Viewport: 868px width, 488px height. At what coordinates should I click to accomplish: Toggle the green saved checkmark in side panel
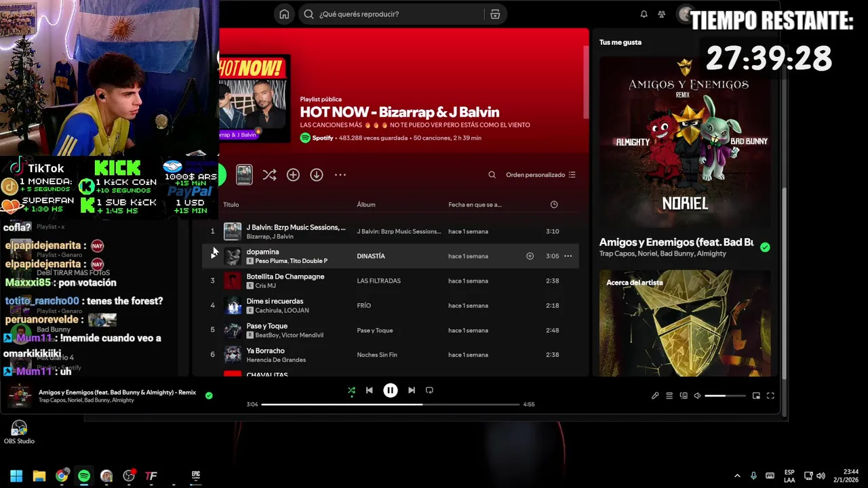765,247
